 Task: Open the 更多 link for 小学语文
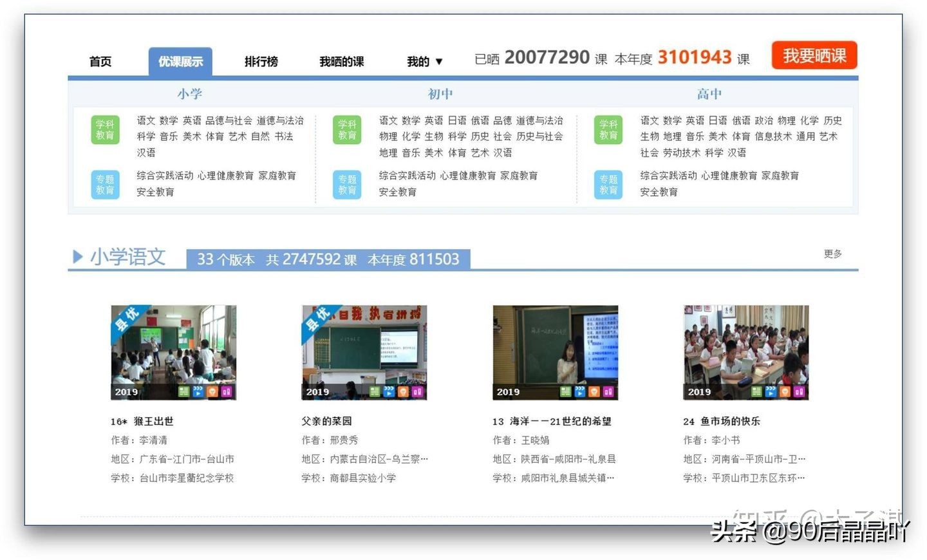[x=833, y=254]
